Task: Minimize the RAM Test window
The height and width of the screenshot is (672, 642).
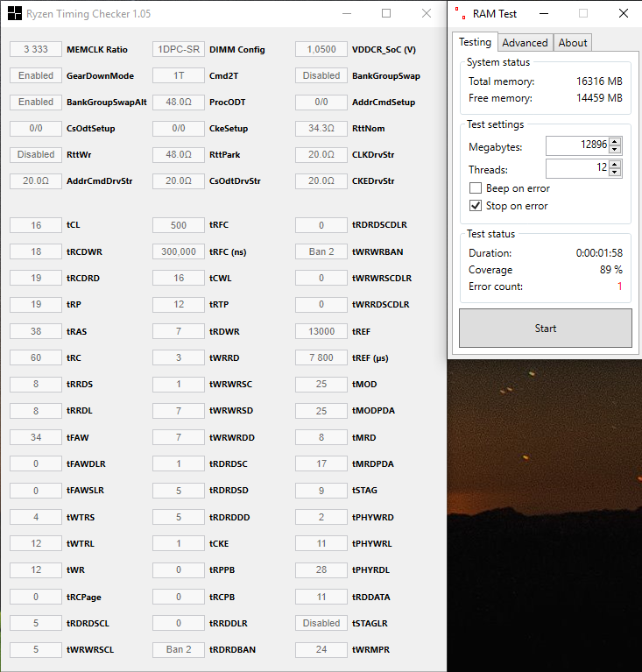Action: pyautogui.click(x=544, y=14)
